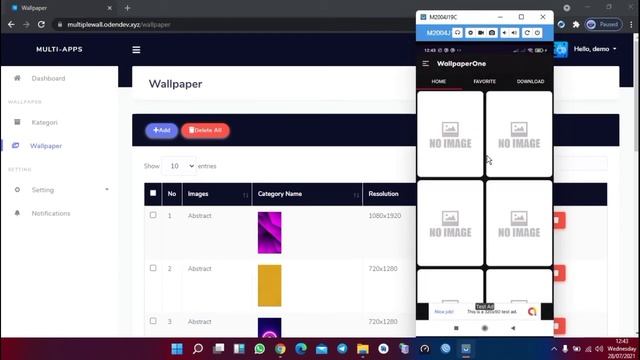Screen dimensions: 640x360
Task: Click the 1080x1920 resolution cell
Action: click(385, 216)
